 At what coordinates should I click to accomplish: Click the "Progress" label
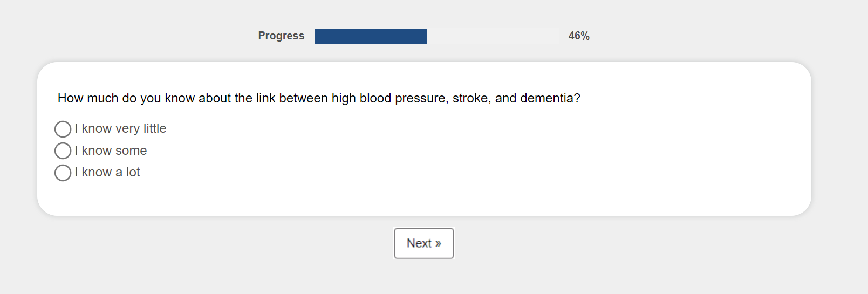click(281, 36)
